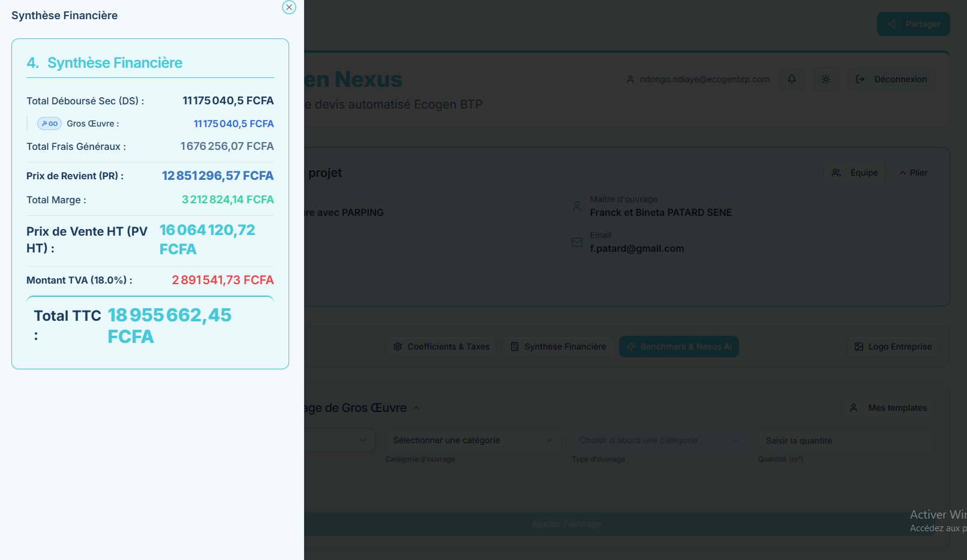Click the Total TTC amount 18 955 662,45 FCFA
The image size is (967, 560).
(170, 326)
